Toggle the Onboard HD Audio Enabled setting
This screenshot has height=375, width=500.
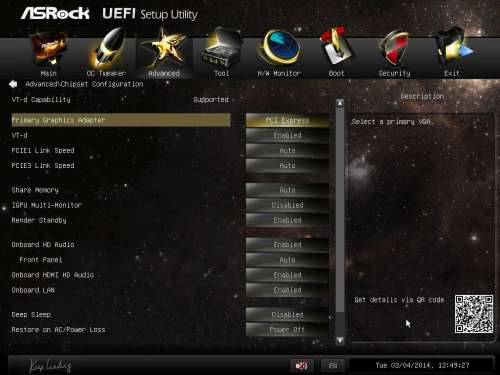[287, 245]
